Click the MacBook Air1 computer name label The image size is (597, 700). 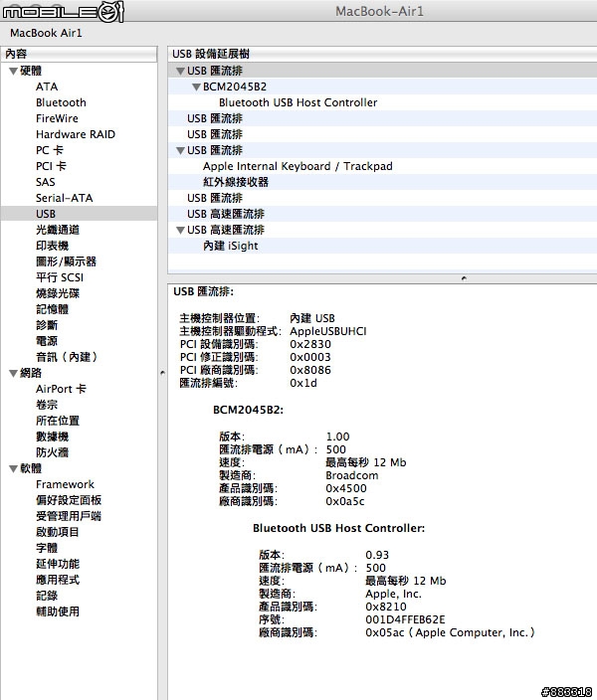pos(46,33)
